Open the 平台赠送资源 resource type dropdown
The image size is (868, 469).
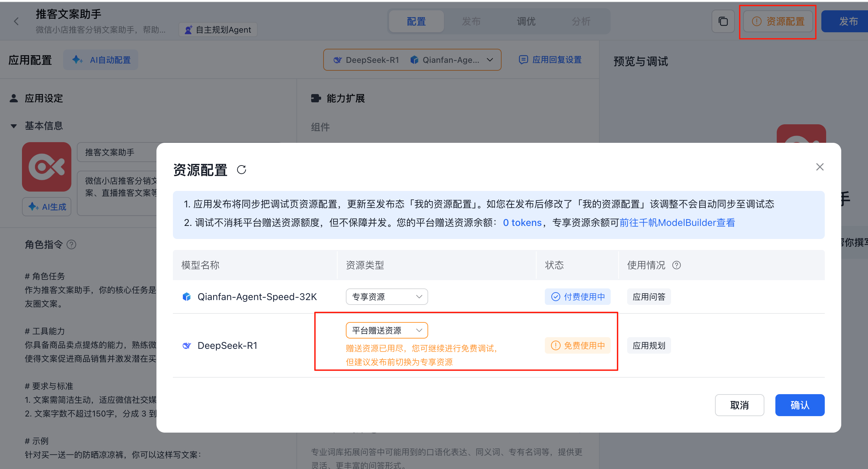pos(387,330)
